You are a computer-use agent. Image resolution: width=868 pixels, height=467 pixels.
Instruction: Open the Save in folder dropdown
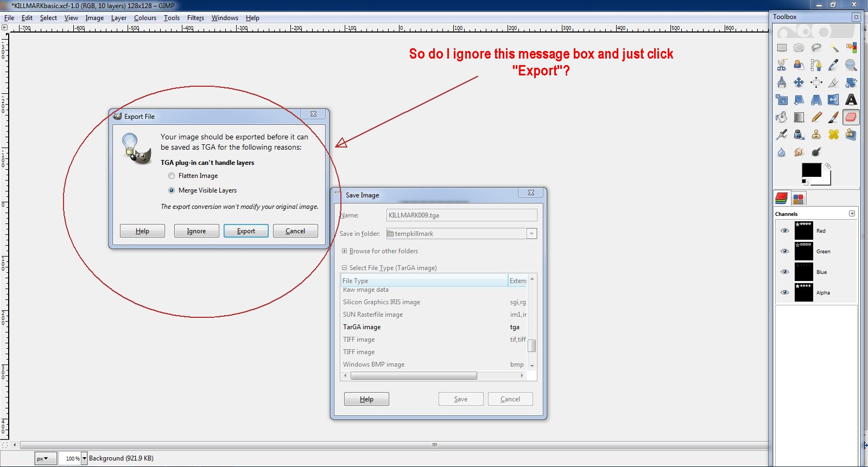pos(531,234)
